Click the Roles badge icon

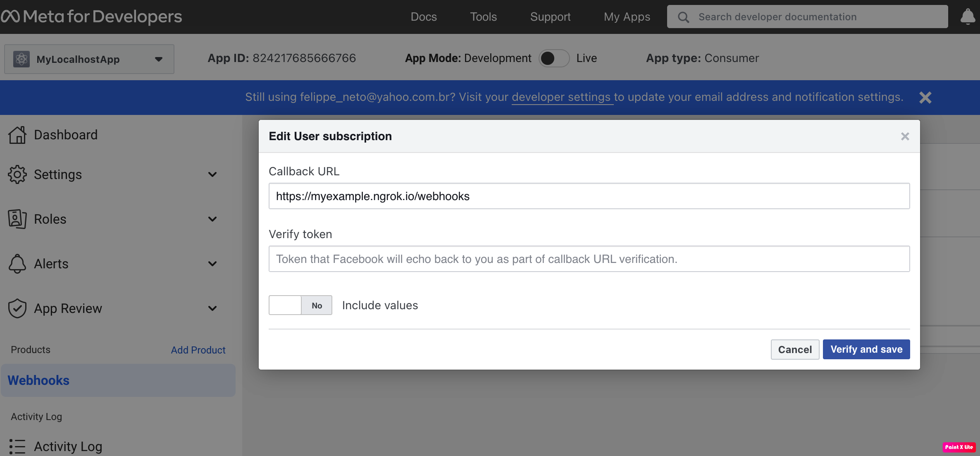pyautogui.click(x=17, y=219)
